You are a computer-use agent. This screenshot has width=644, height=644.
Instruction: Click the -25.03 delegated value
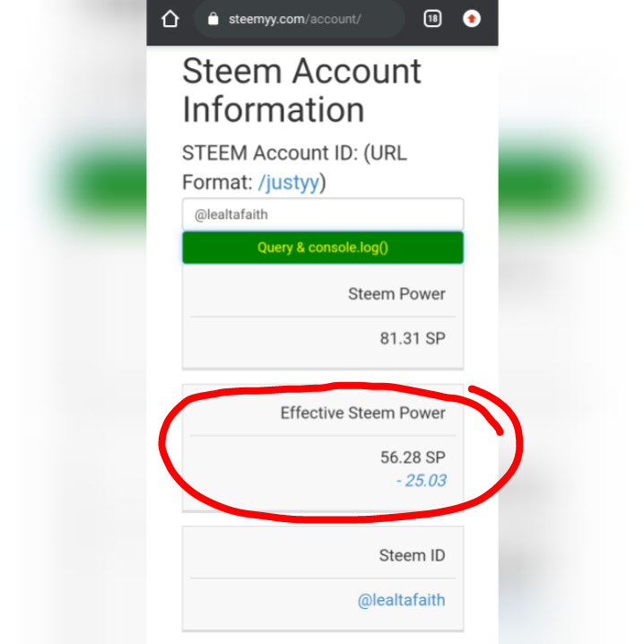422,481
